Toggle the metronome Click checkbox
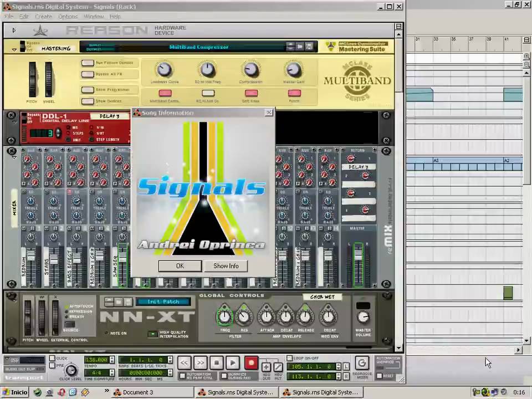532x399 pixels. [52, 359]
